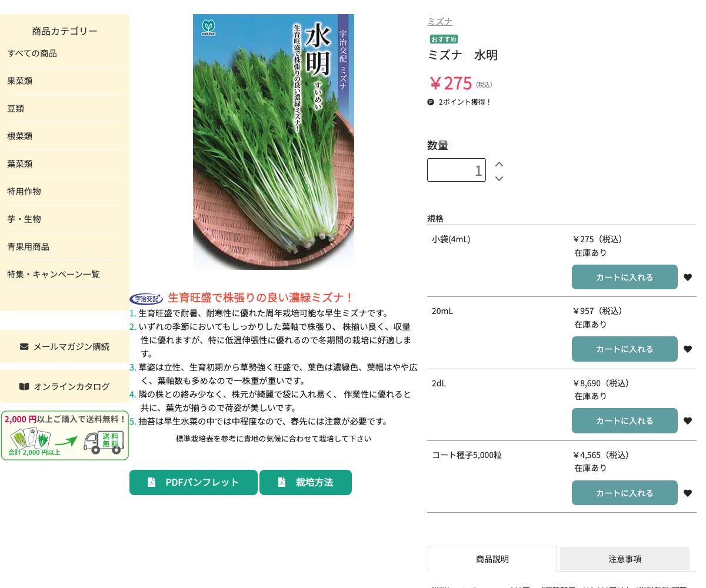Expand the 特集・キャンペーン一覧 category
Screen dimensions: 706x588
tap(54, 274)
